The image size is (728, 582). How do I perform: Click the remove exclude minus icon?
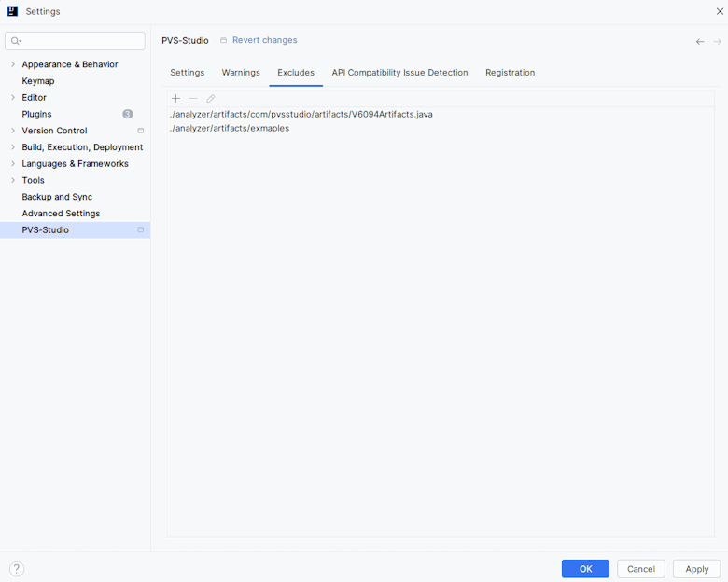pos(193,99)
